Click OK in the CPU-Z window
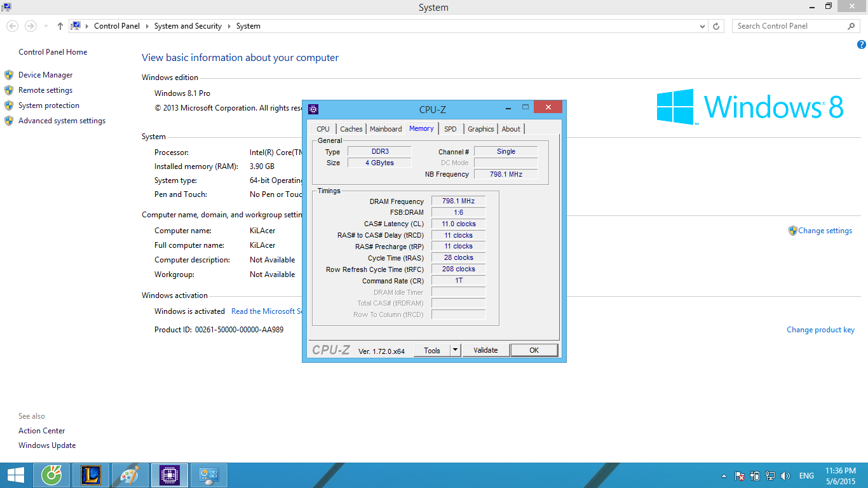The width and height of the screenshot is (868, 488). [x=534, y=350]
